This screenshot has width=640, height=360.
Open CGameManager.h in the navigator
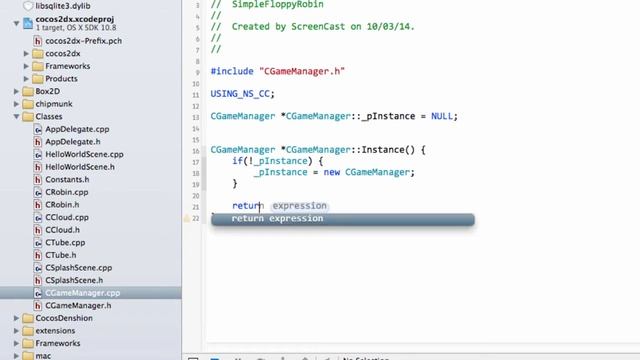78,305
